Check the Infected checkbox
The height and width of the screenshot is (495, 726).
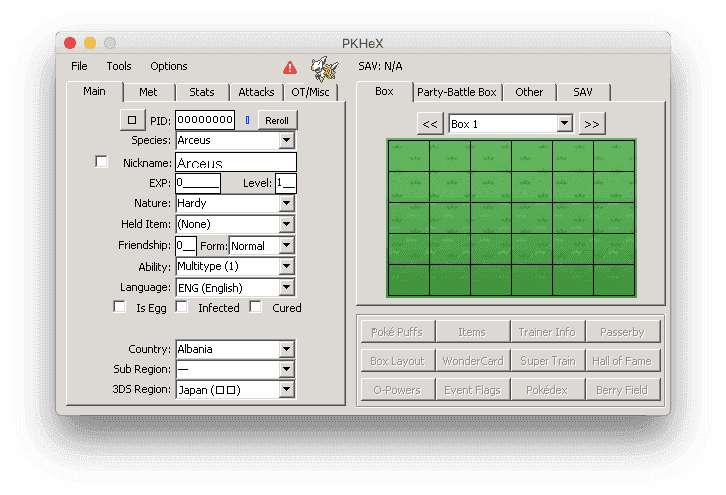(x=182, y=307)
